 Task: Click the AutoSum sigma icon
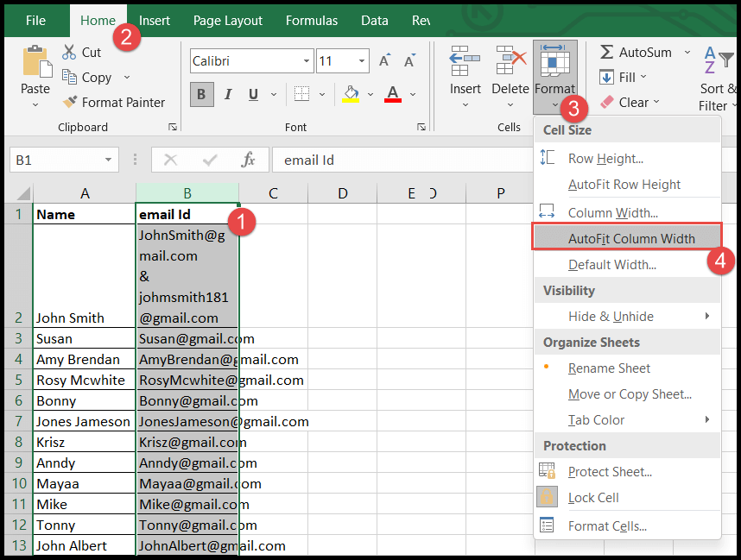[x=607, y=52]
